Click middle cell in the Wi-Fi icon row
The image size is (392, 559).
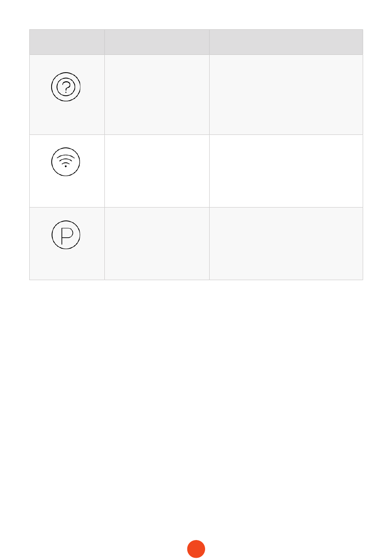tap(157, 171)
